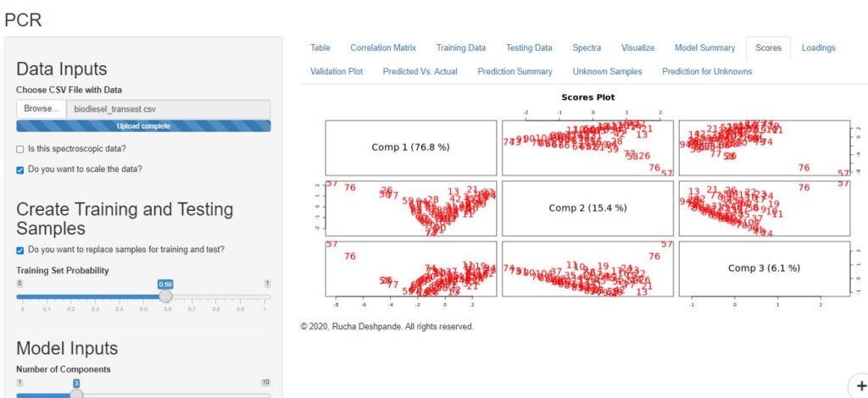The image size is (868, 398).
Task: Uncheck the scale the data checkbox
Action: [20, 169]
